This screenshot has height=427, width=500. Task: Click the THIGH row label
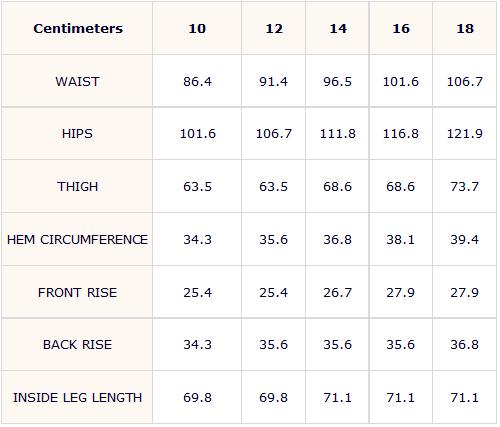77,187
